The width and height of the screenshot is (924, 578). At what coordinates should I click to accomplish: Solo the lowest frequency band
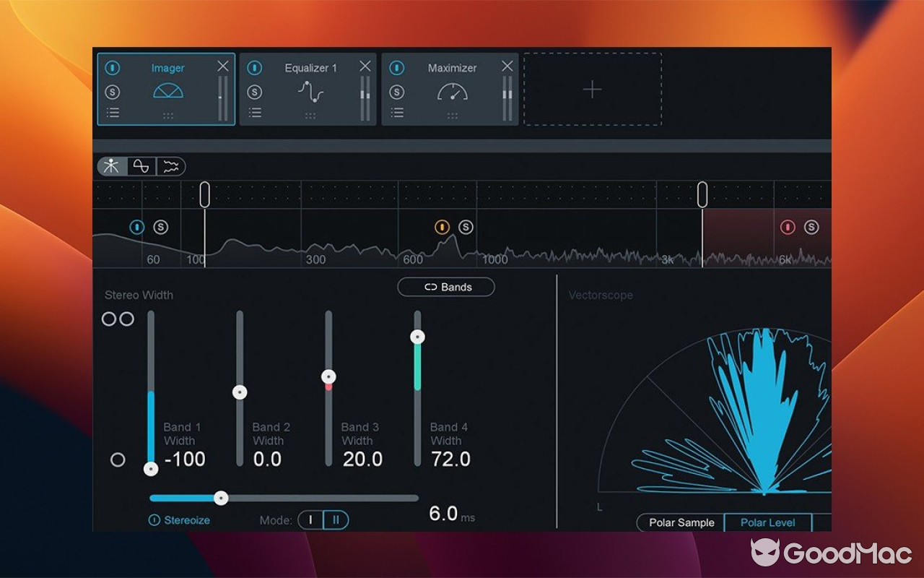tap(160, 226)
